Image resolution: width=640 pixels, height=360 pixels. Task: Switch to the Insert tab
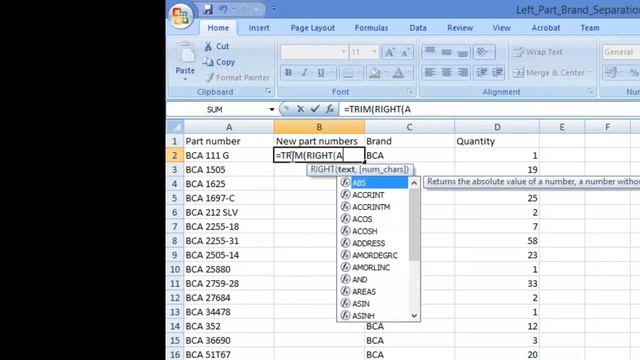pos(259,28)
